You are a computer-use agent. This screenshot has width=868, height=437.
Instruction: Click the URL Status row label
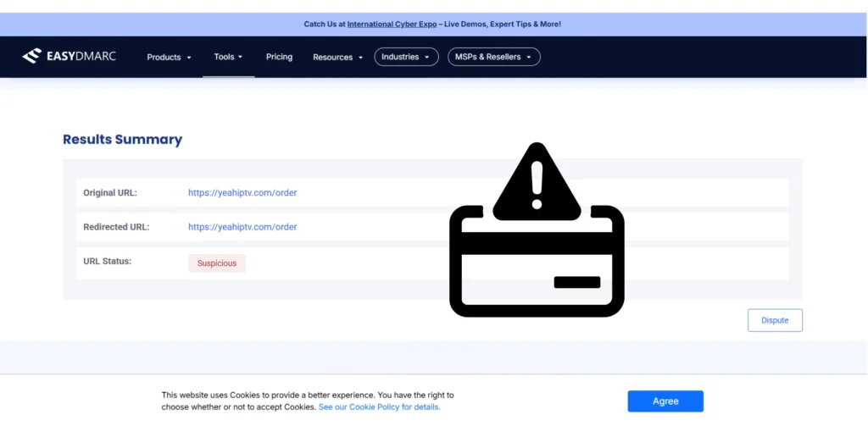coord(107,262)
